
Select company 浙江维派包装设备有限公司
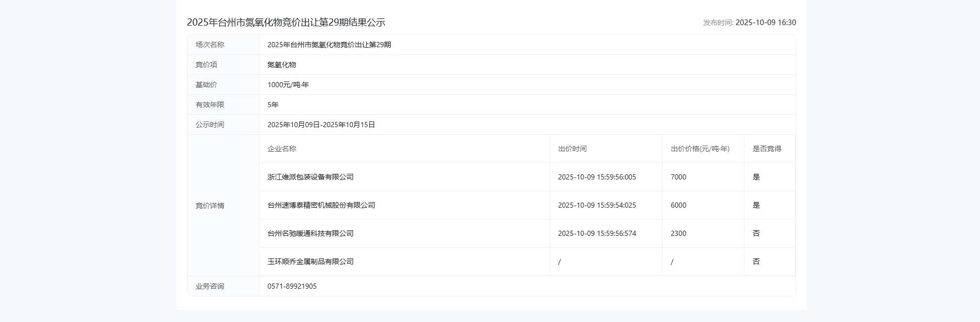[310, 177]
